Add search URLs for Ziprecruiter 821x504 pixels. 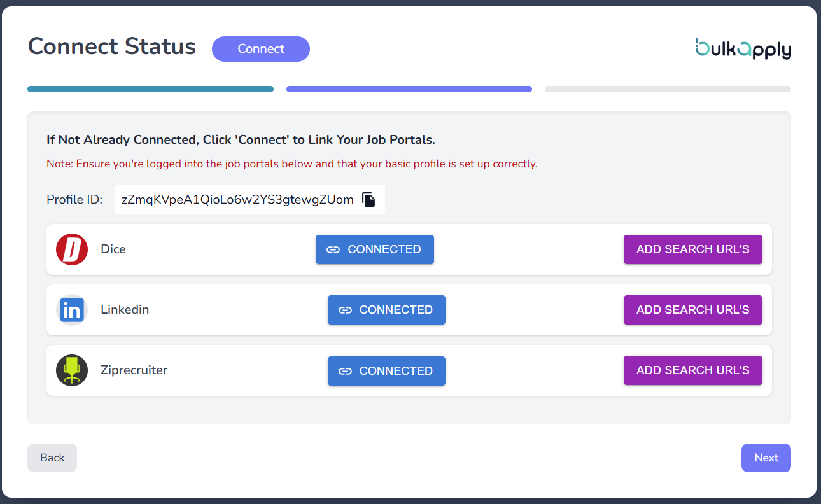692,370
